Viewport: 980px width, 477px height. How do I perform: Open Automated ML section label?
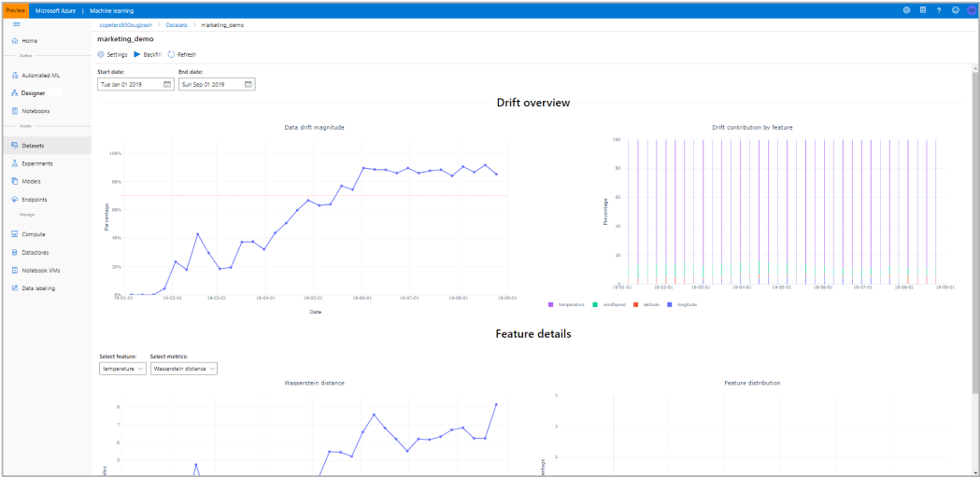coord(41,75)
